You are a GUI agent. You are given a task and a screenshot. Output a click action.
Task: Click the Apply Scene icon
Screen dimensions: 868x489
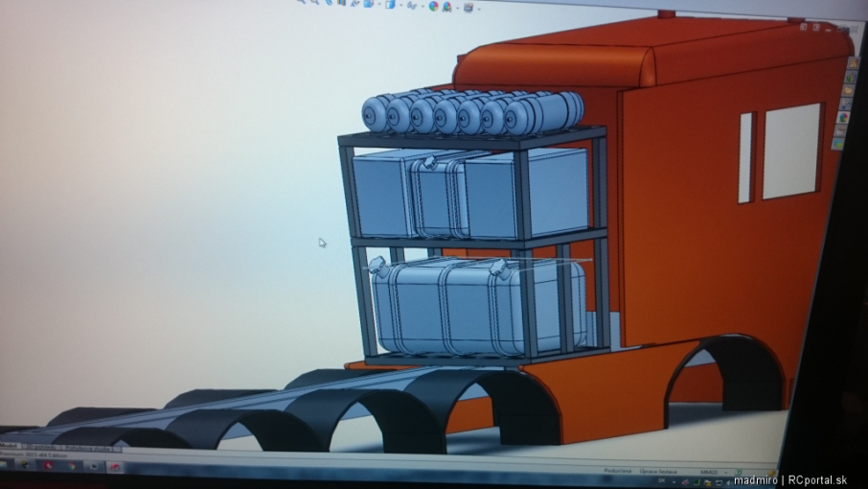(x=446, y=8)
